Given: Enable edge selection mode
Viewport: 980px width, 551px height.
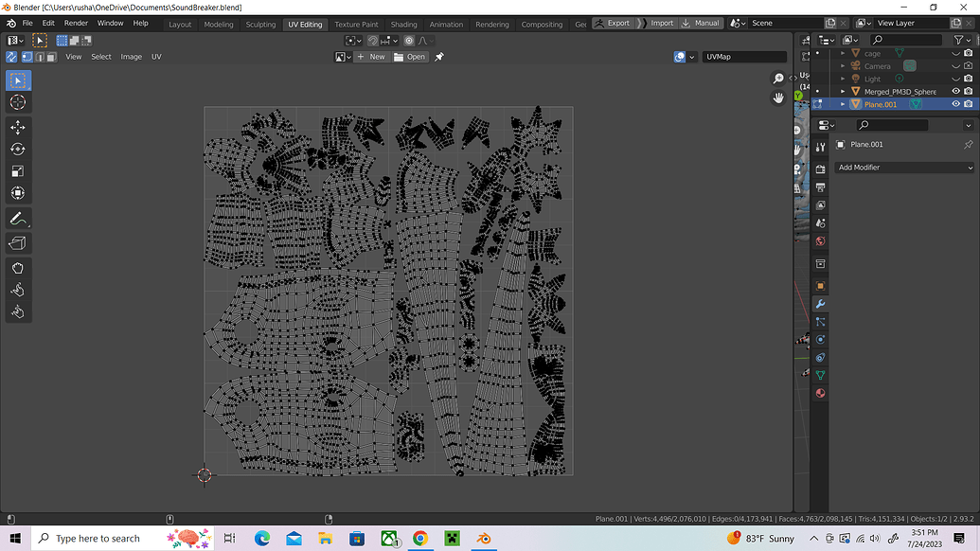Looking at the screenshot, I should pos(40,57).
